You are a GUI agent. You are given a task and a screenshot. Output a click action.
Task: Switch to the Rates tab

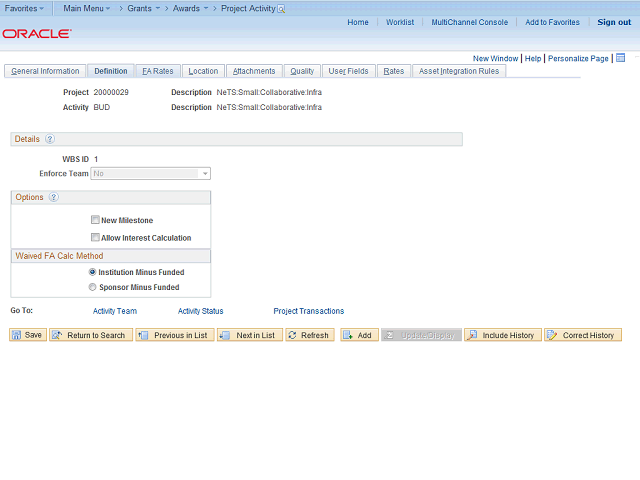(393, 71)
